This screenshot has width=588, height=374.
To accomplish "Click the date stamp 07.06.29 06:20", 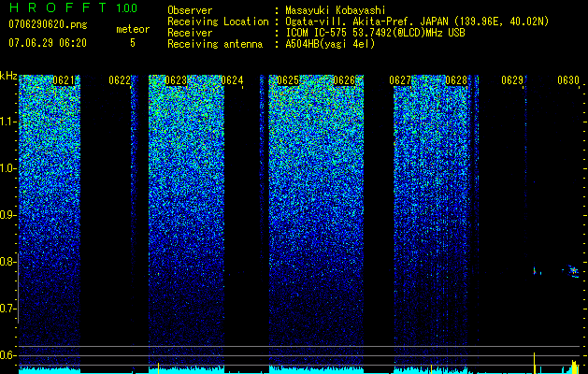I will tap(48, 43).
